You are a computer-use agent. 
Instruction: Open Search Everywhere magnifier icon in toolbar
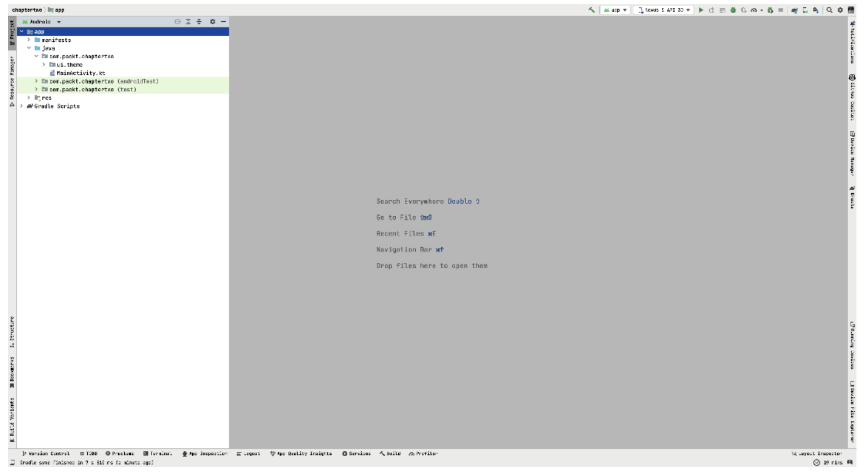click(x=829, y=10)
